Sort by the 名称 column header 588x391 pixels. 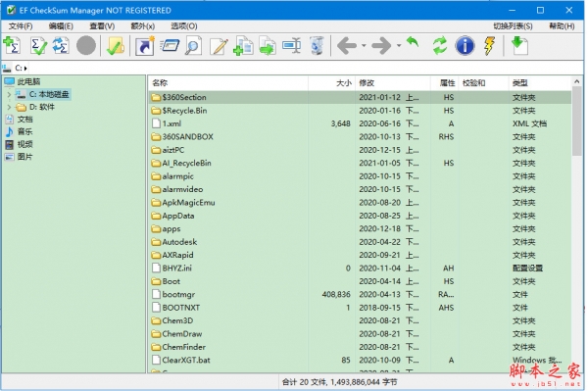tap(228, 83)
